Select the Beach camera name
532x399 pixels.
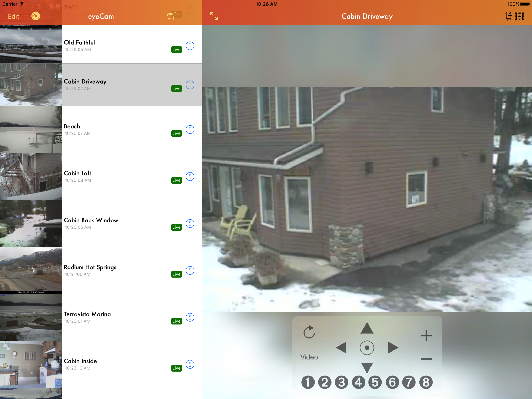72,126
